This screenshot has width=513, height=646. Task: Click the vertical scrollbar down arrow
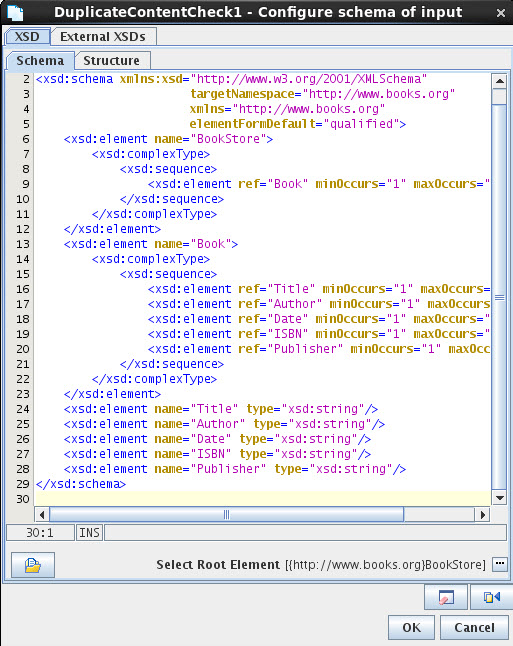coord(499,498)
